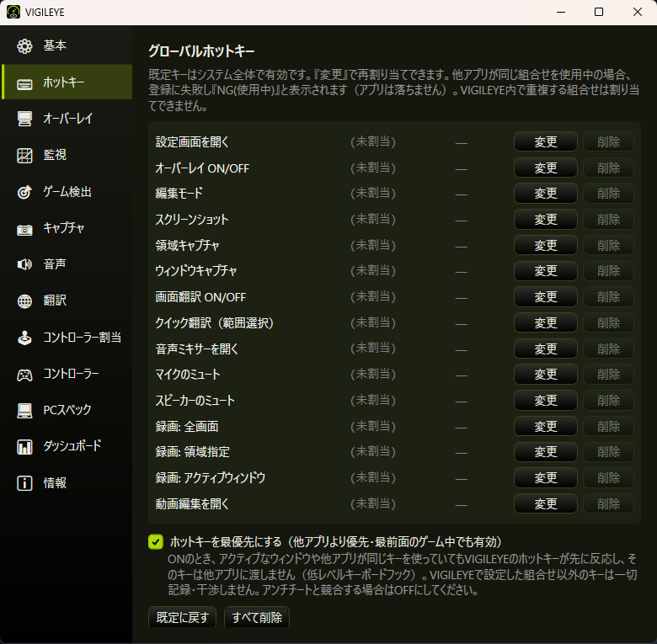
Task: Click 変更 for スピーカーのミュート
Action: pyautogui.click(x=546, y=401)
